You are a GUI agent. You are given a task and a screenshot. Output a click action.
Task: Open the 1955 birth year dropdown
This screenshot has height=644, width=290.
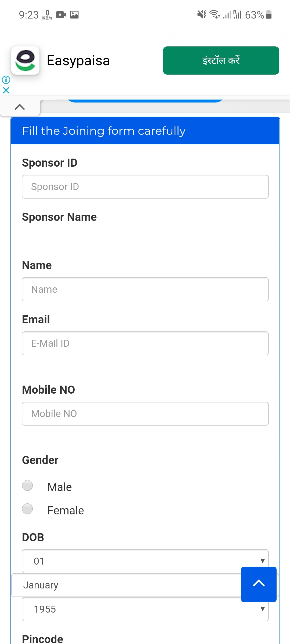(x=145, y=609)
